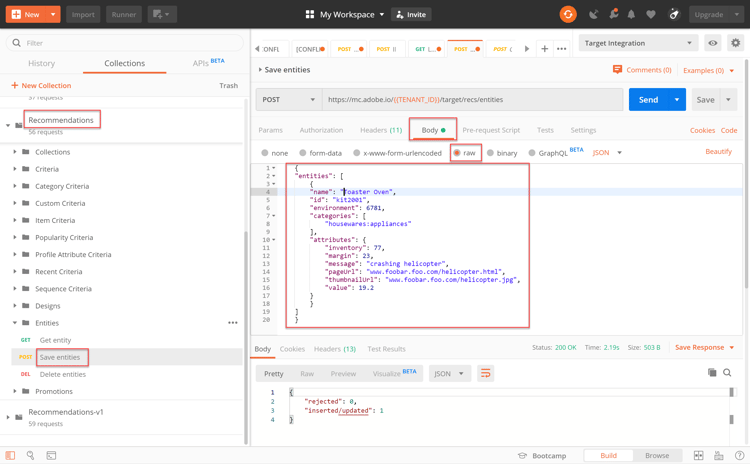Open manage environments gear icon

click(736, 43)
